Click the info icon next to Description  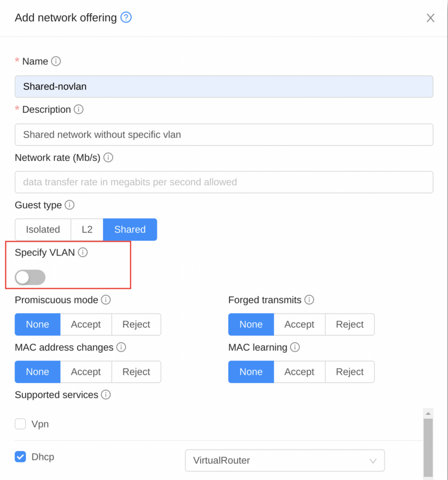79,110
